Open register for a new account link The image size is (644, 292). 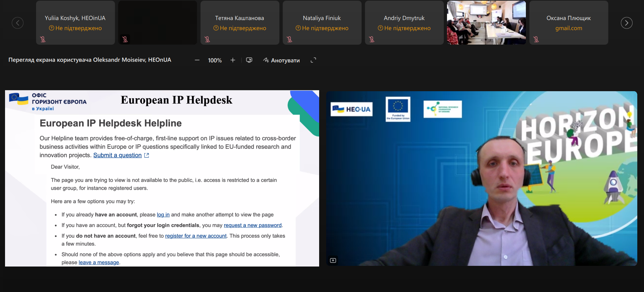pyautogui.click(x=196, y=236)
